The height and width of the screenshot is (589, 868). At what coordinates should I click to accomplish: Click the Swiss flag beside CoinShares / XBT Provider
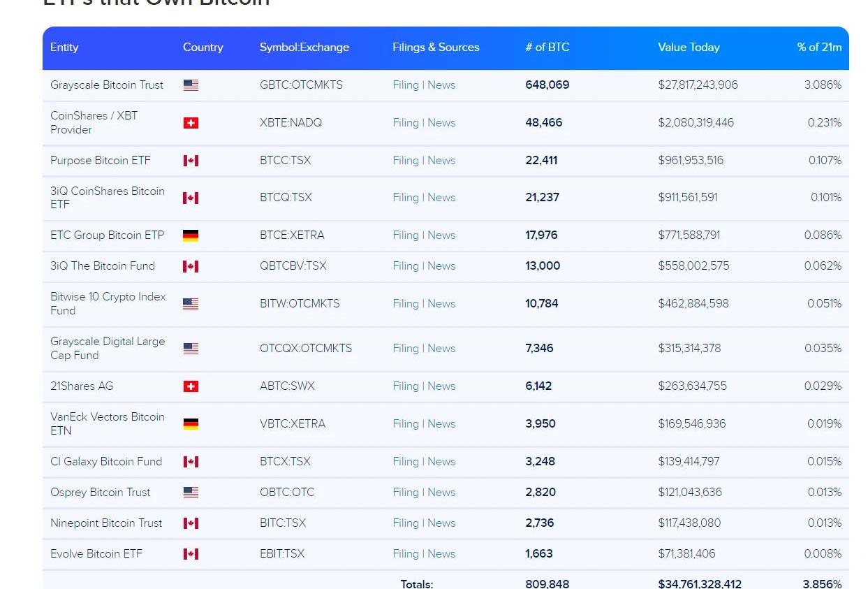pyautogui.click(x=191, y=123)
